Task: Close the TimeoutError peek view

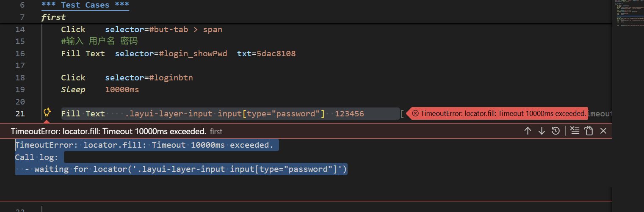Action: (603, 131)
